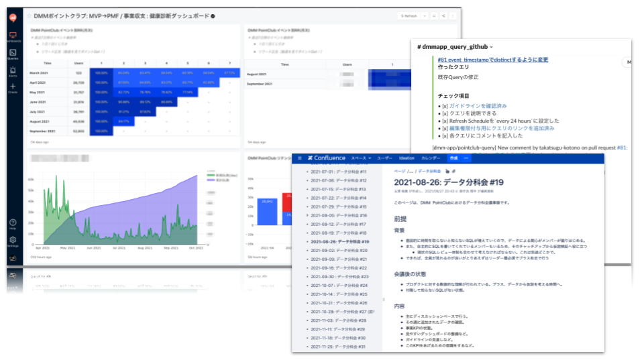Image resolution: width=644 pixels, height=362 pixels.
Task: Click the attachments paperclip icon
Action: [453, 171]
